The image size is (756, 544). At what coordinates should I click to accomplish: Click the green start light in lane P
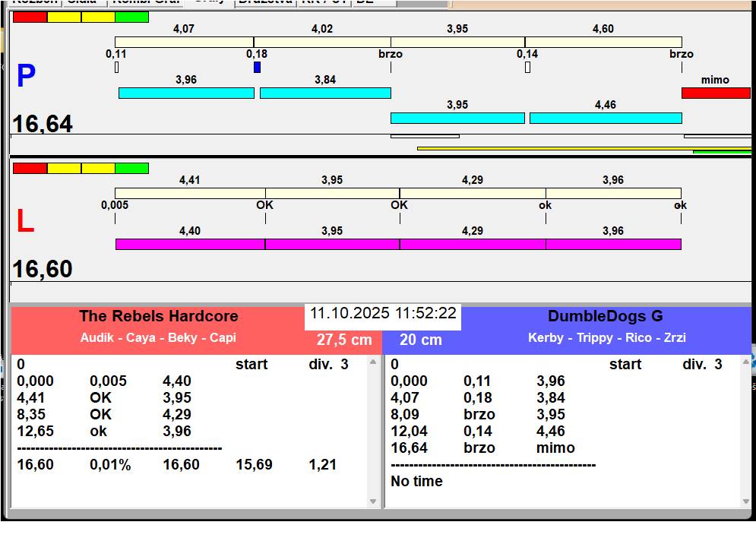(131, 17)
